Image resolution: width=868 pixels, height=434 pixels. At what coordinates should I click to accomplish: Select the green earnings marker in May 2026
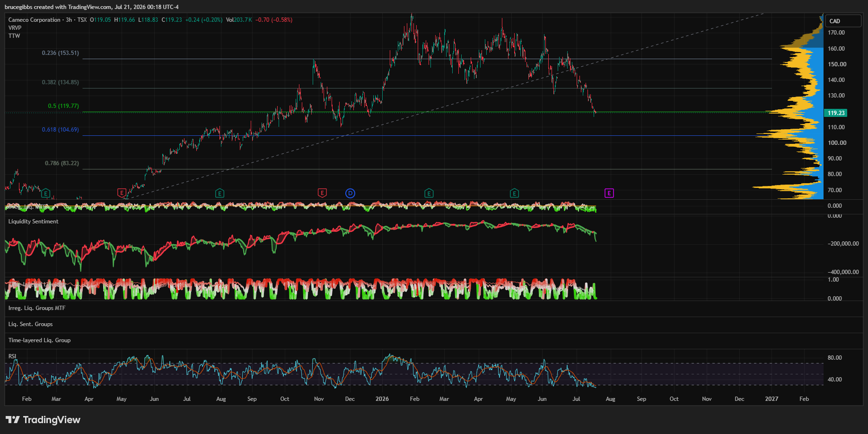pos(514,193)
